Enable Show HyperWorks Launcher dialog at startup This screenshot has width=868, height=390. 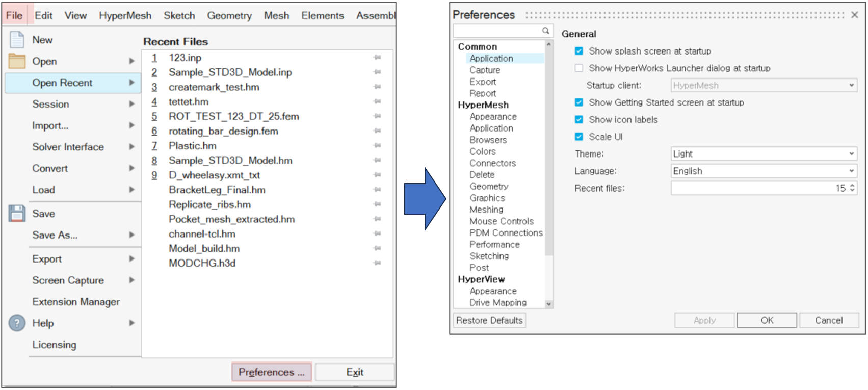point(579,68)
